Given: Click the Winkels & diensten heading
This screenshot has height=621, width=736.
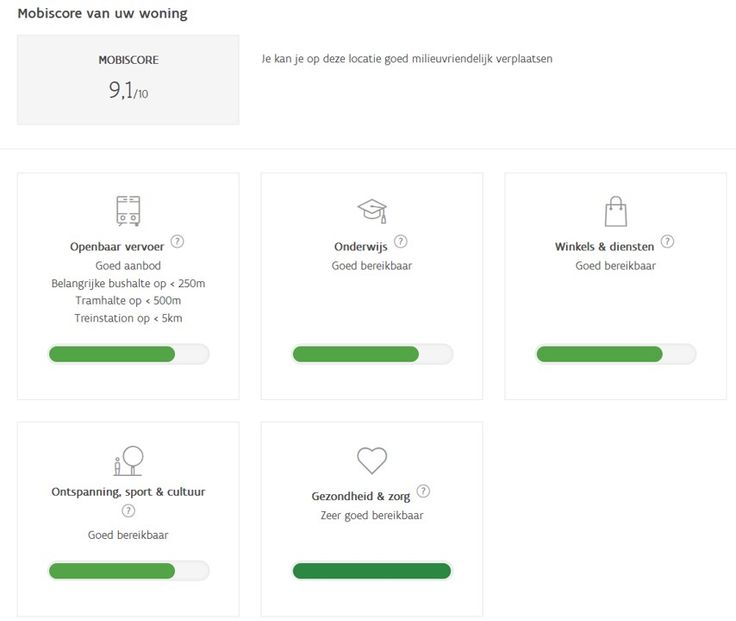Looking at the screenshot, I should tap(604, 246).
